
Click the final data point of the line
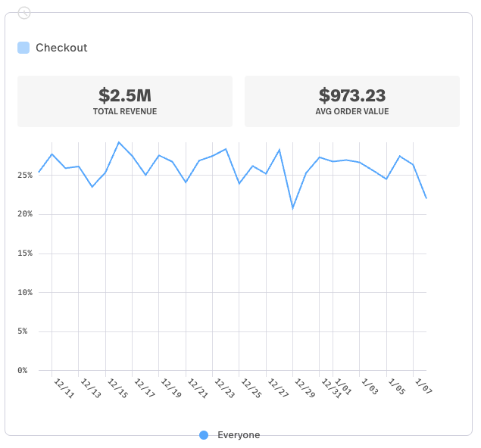pyautogui.click(x=426, y=198)
